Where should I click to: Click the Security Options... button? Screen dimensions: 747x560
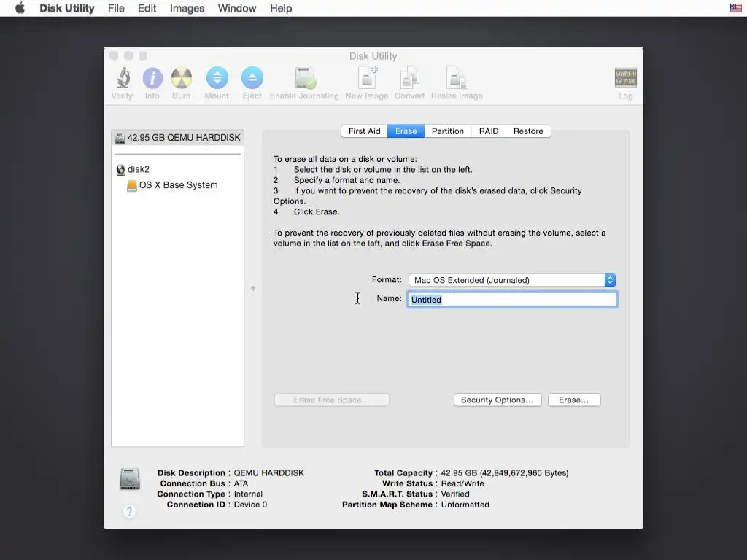[x=498, y=400]
